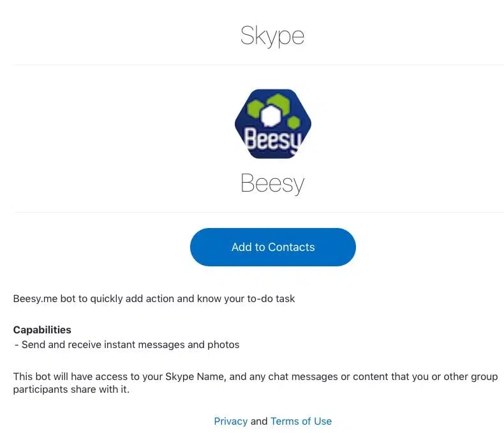
Task: Open the Privacy link
Action: [x=231, y=421]
